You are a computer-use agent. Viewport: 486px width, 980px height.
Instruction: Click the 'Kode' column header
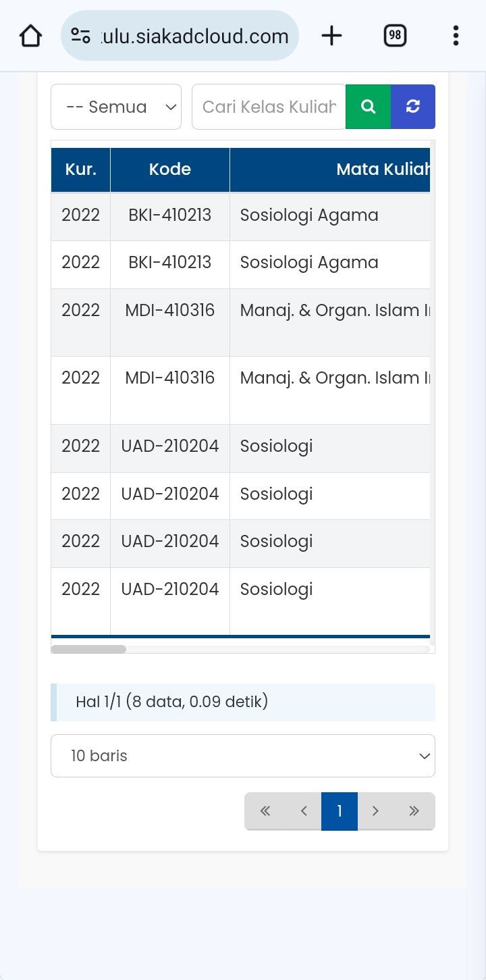[x=170, y=170]
